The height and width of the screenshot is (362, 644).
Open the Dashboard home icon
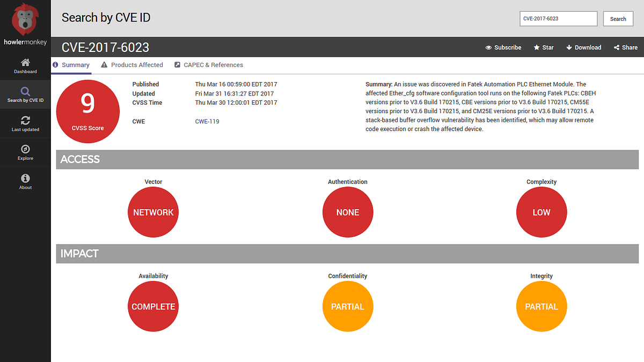25,62
